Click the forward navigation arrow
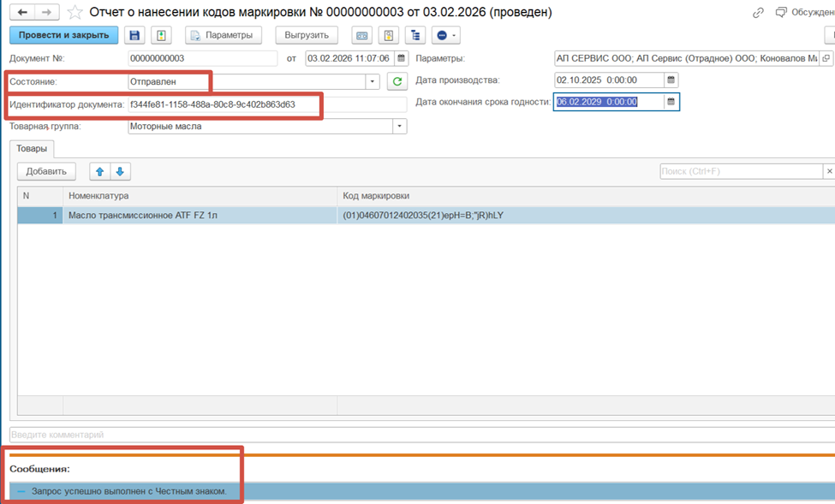 (x=47, y=13)
